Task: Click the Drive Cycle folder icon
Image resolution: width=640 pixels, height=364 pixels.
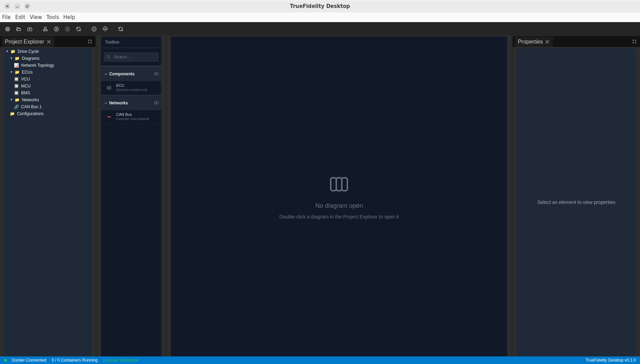Action: pyautogui.click(x=13, y=52)
